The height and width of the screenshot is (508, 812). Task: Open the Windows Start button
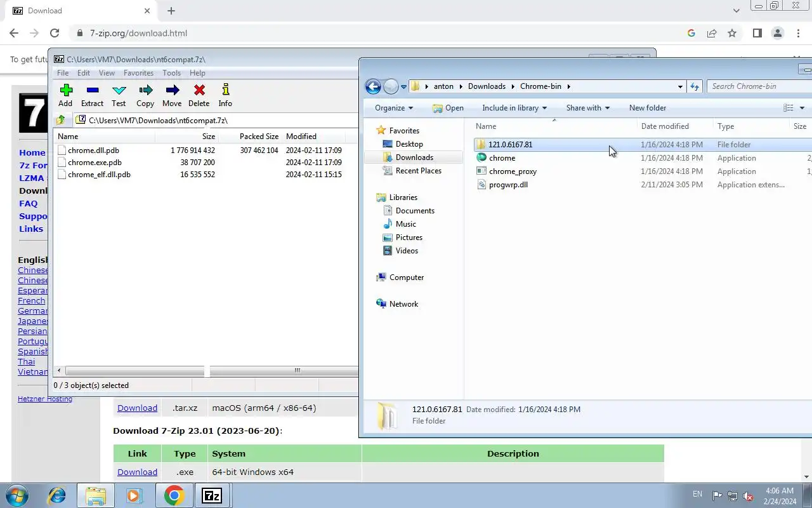coord(18,495)
